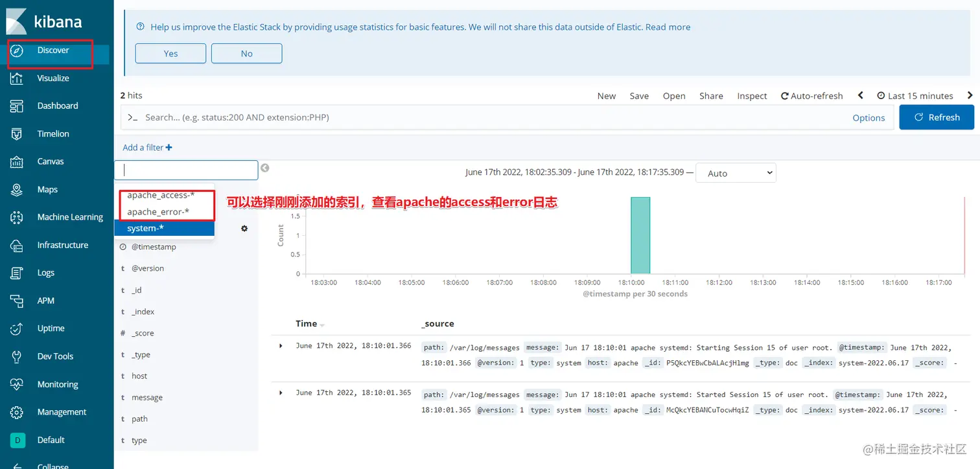Click the No button
The width and height of the screenshot is (980, 469).
pos(246,53)
